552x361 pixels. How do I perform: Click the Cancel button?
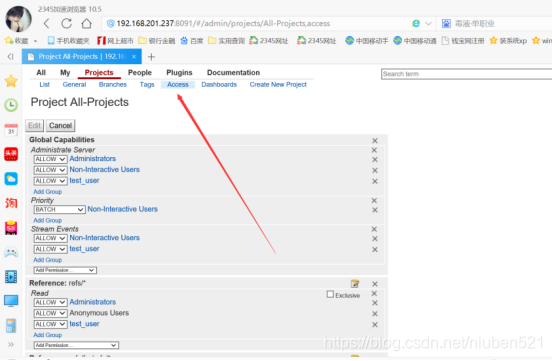pos(61,126)
